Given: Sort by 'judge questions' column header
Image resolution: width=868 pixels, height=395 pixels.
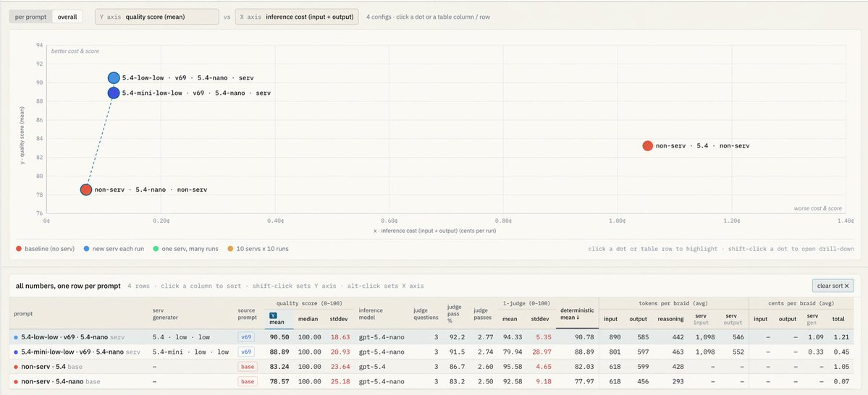Looking at the screenshot, I should point(426,314).
